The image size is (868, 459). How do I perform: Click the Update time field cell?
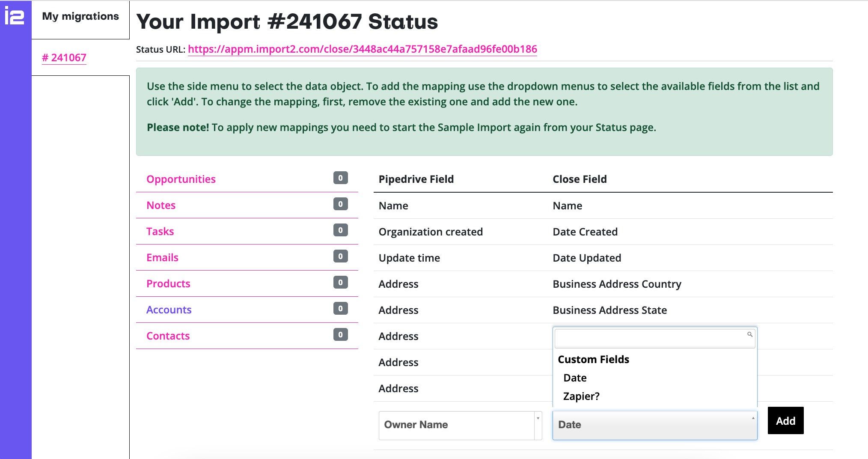click(x=409, y=258)
